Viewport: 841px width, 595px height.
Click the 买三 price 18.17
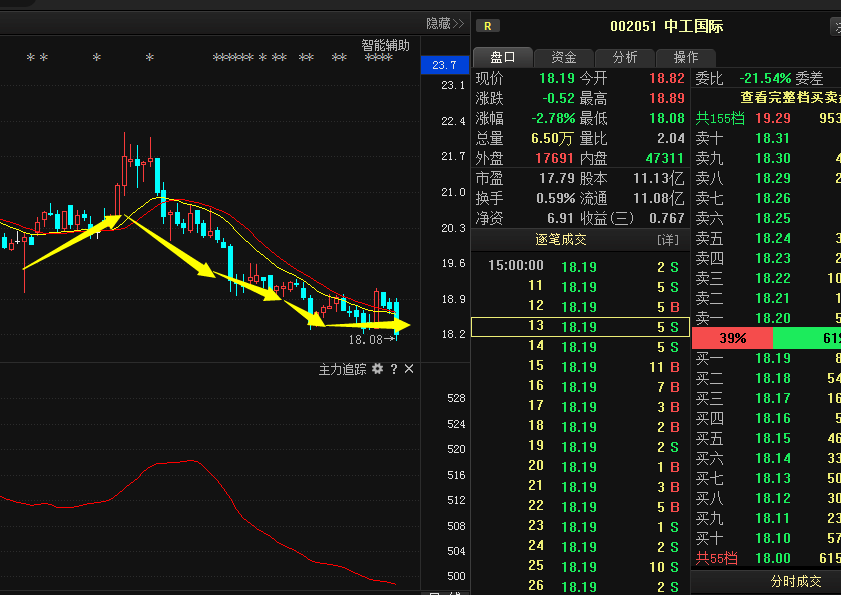(x=772, y=398)
